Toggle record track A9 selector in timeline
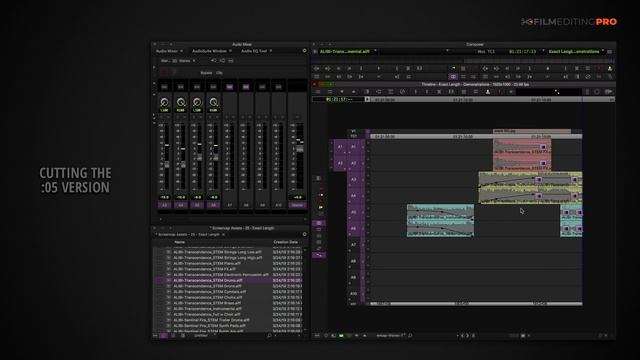The height and width of the screenshot is (360, 640). click(353, 278)
